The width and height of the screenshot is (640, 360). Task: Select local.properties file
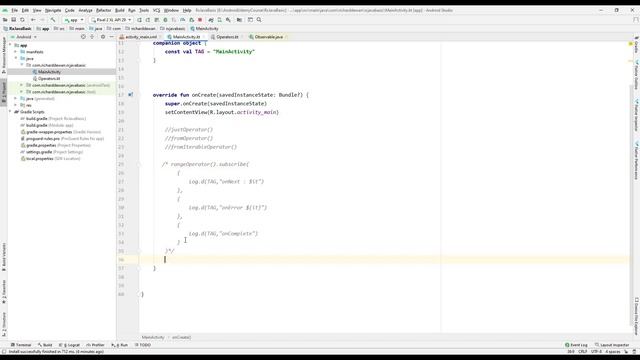tap(50, 158)
